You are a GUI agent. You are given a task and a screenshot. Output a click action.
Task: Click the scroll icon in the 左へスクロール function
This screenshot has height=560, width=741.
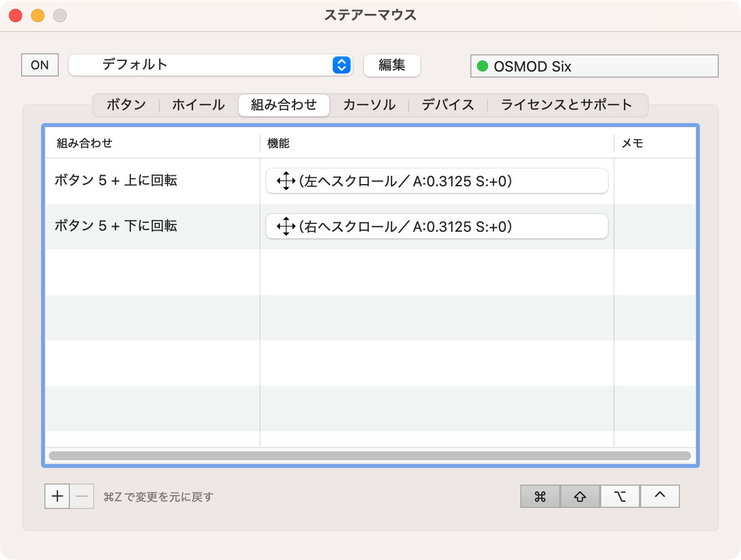[x=286, y=181]
